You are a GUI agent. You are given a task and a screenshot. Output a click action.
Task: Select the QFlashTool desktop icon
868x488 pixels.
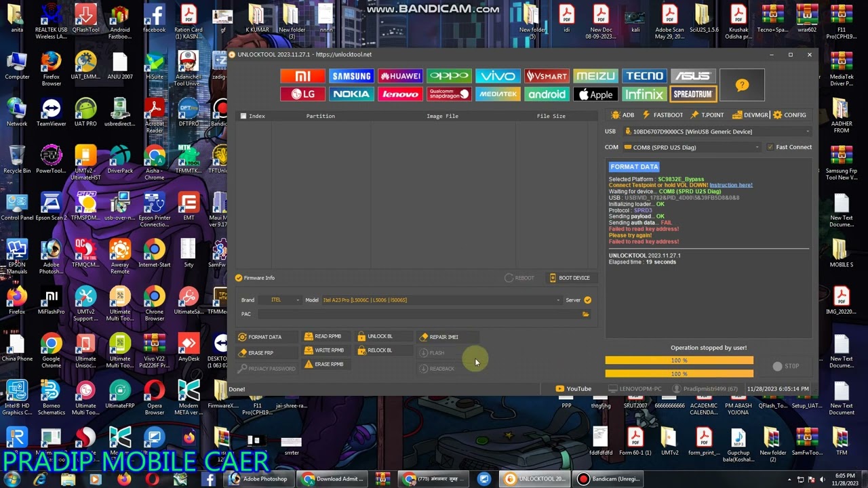(85, 18)
